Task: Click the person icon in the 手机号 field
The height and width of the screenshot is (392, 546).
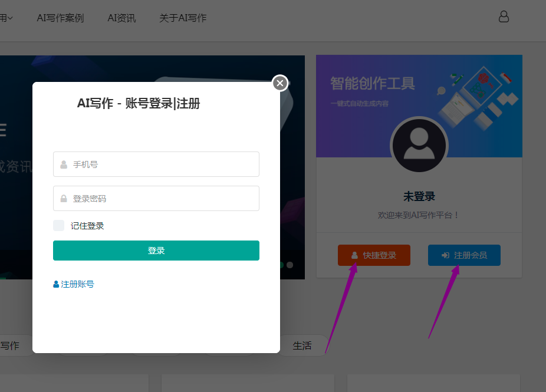Action: coord(64,164)
